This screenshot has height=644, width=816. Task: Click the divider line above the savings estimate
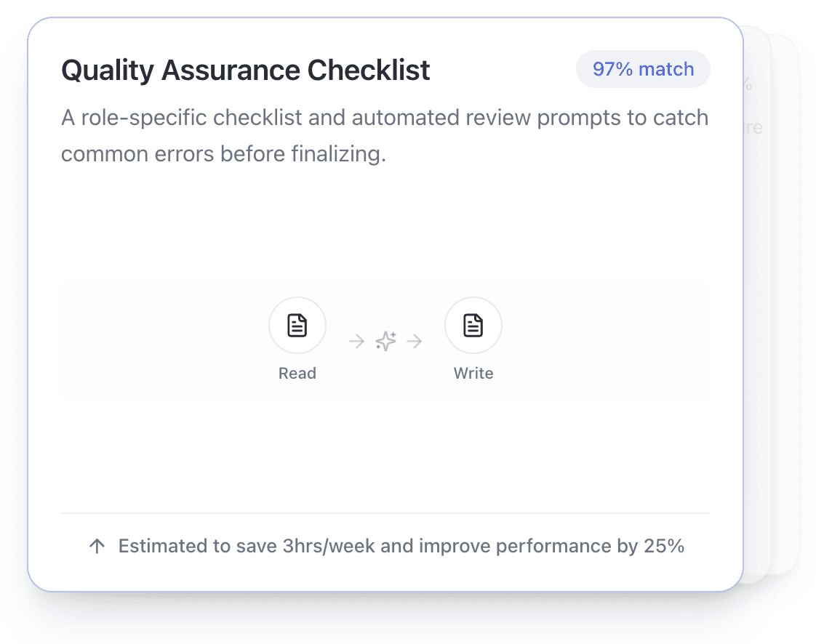(x=385, y=513)
